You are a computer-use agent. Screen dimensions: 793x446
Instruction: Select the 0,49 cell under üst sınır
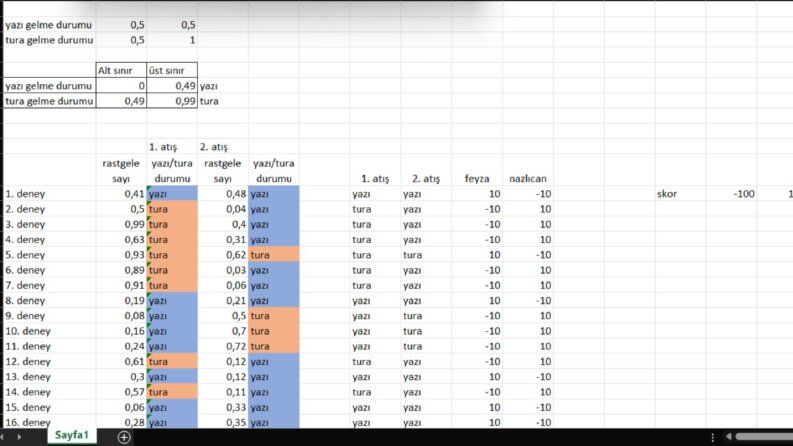[x=172, y=85]
